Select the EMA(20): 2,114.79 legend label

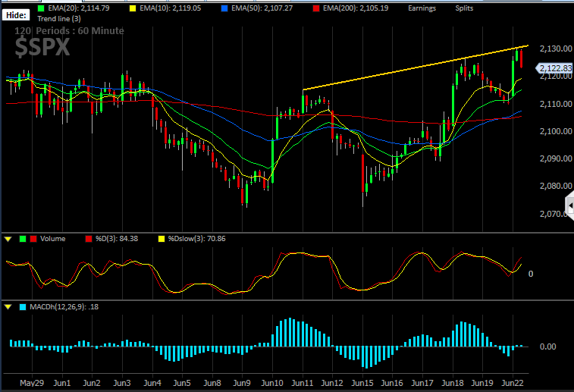coord(79,8)
